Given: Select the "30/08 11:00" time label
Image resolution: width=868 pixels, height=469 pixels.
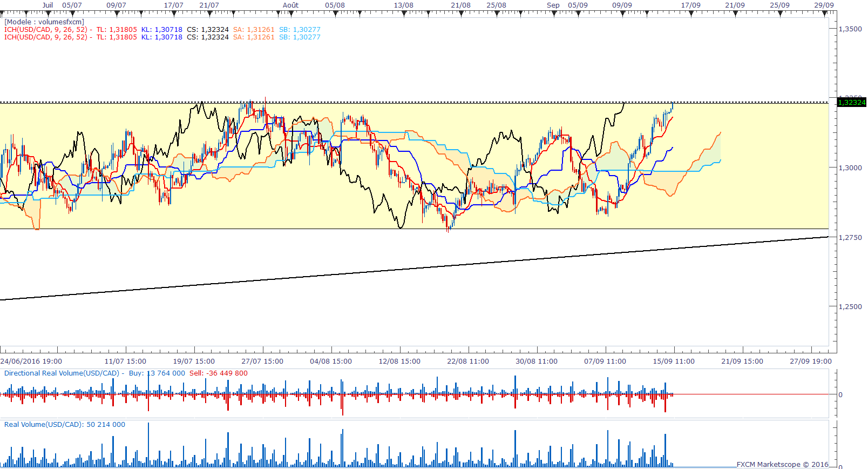Looking at the screenshot, I should click(x=537, y=361).
